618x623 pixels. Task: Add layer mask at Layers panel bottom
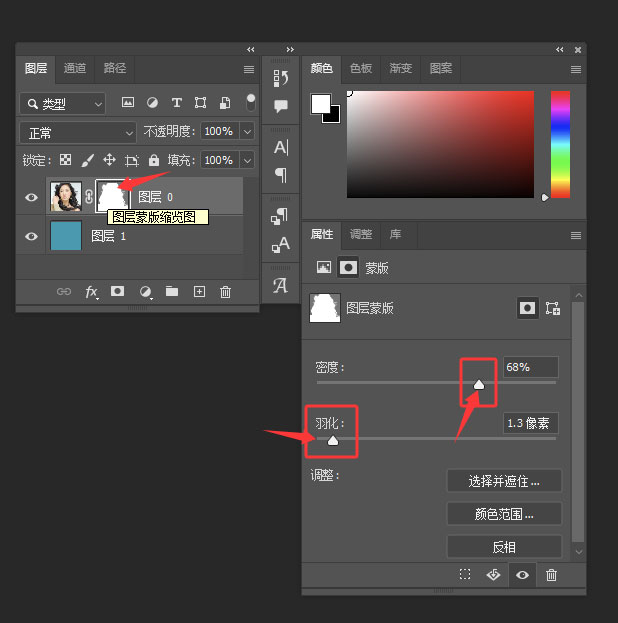pos(117,291)
